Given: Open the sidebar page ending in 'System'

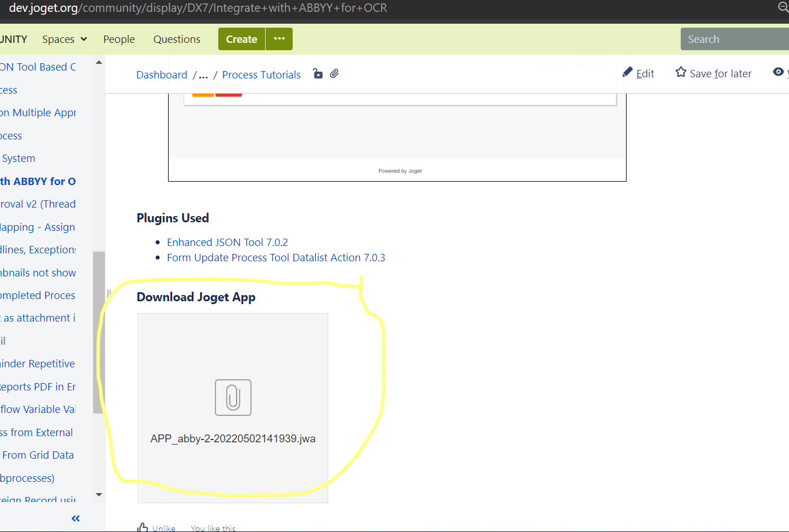Looking at the screenshot, I should click(19, 159).
